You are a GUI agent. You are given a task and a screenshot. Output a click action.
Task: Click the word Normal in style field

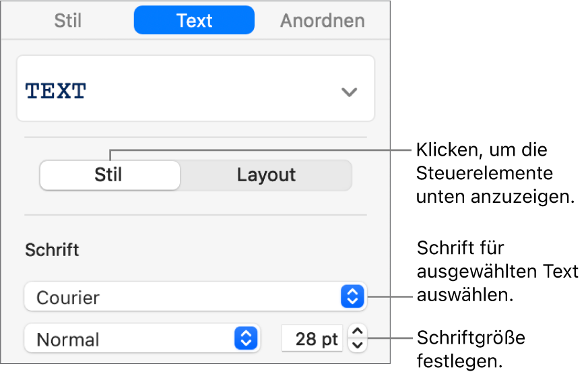68,340
